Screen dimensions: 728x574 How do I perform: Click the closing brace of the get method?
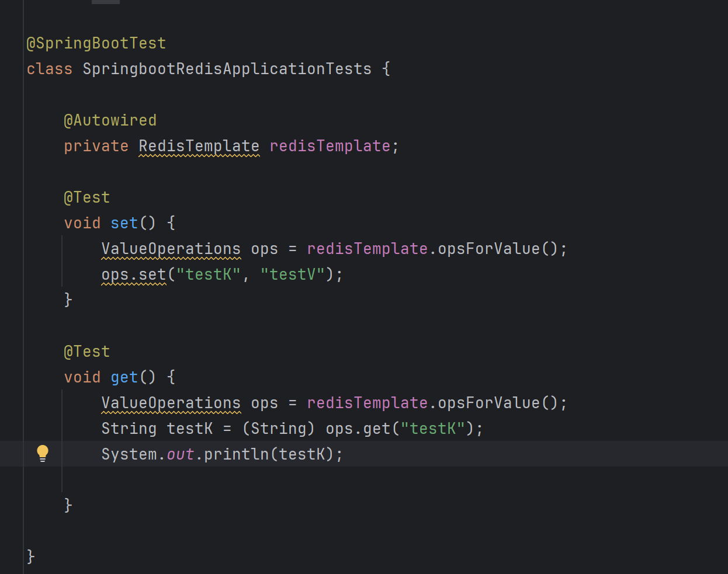coord(68,506)
